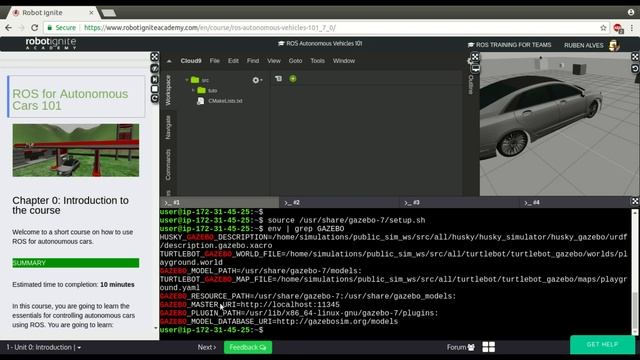This screenshot has width=640, height=360.
Task: Click the green Feedback button
Action: pyautogui.click(x=248, y=347)
